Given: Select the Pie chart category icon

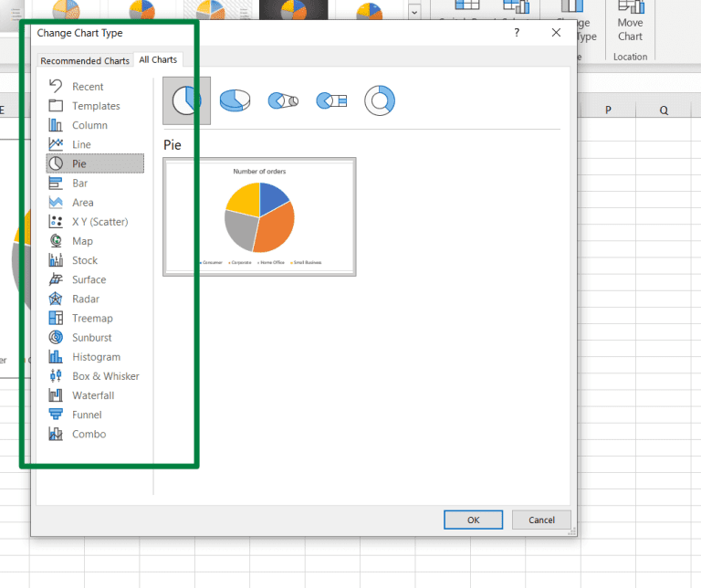Looking at the screenshot, I should (x=56, y=163).
